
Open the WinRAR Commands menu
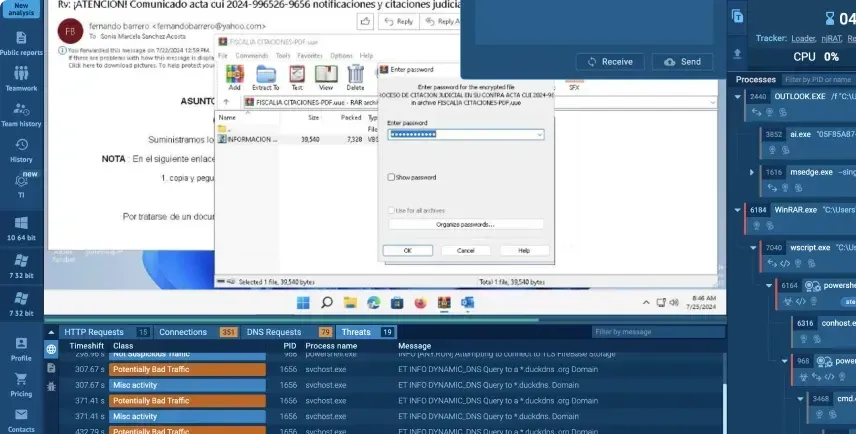click(x=252, y=56)
